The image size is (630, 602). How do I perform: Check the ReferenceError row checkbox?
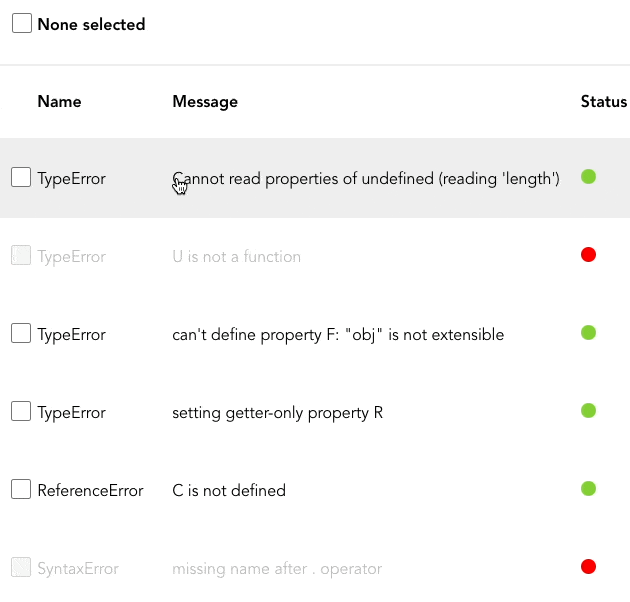21,490
